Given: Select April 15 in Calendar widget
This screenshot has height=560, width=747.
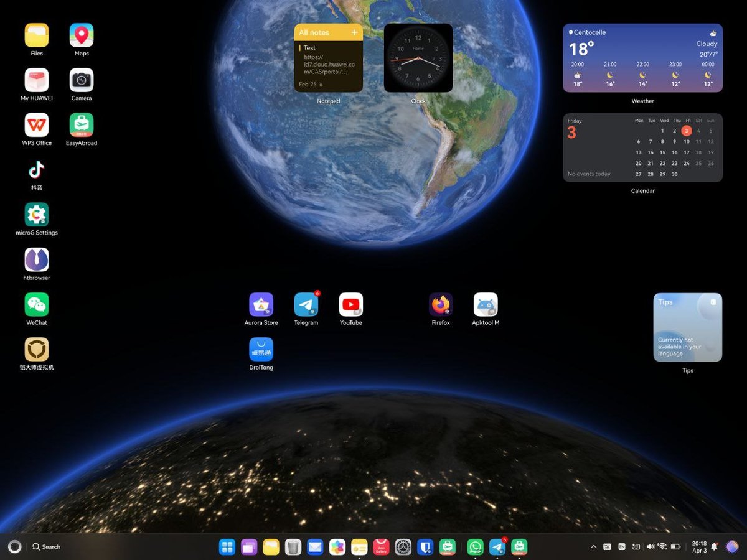Looking at the screenshot, I should click(663, 152).
